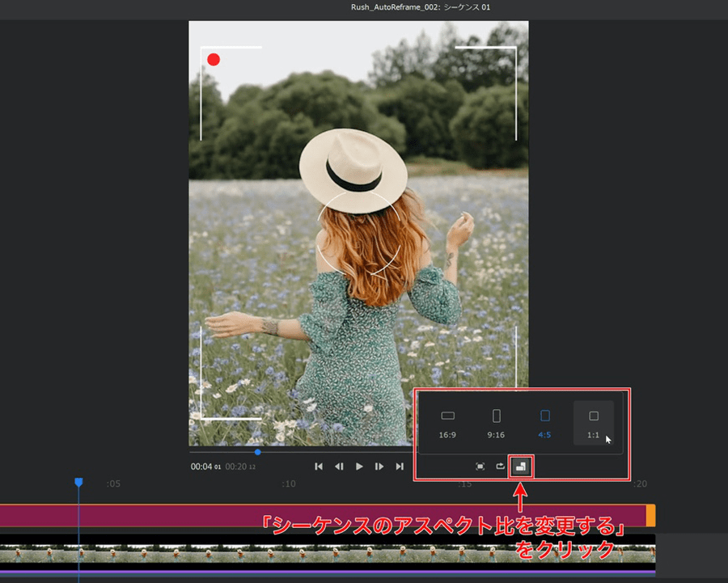This screenshot has width=728, height=583.
Task: Toggle fullscreen preview icon
Action: pos(480,467)
